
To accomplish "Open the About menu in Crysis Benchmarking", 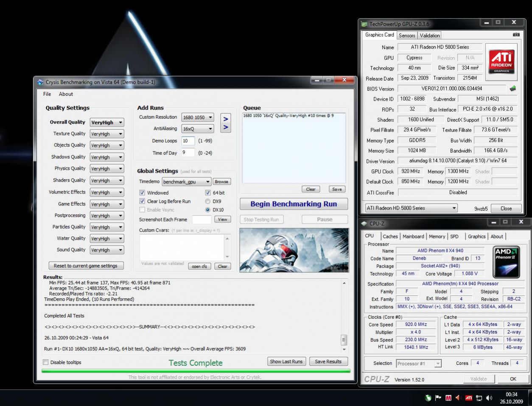I will click(x=66, y=94).
